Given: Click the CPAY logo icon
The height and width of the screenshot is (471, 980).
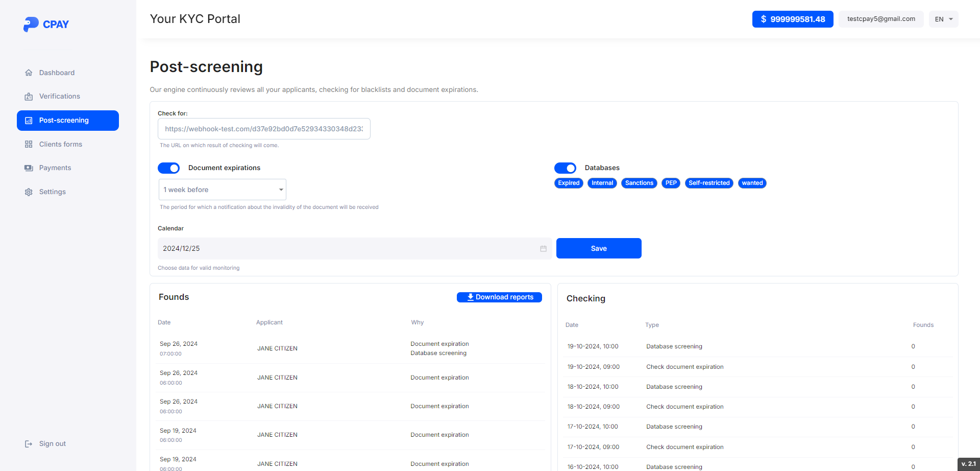Looking at the screenshot, I should click(31, 24).
